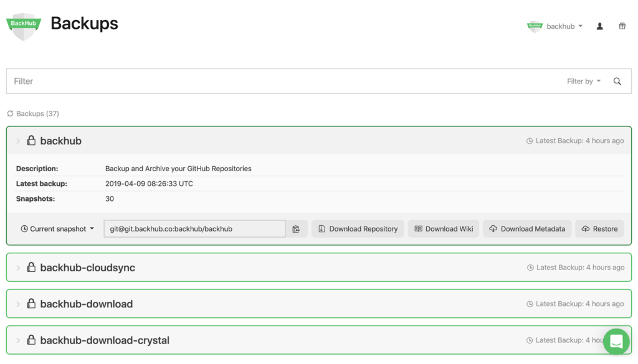This screenshot has height=364, width=638.
Task: Click the lock icon beside backhub
Action: coord(31,141)
